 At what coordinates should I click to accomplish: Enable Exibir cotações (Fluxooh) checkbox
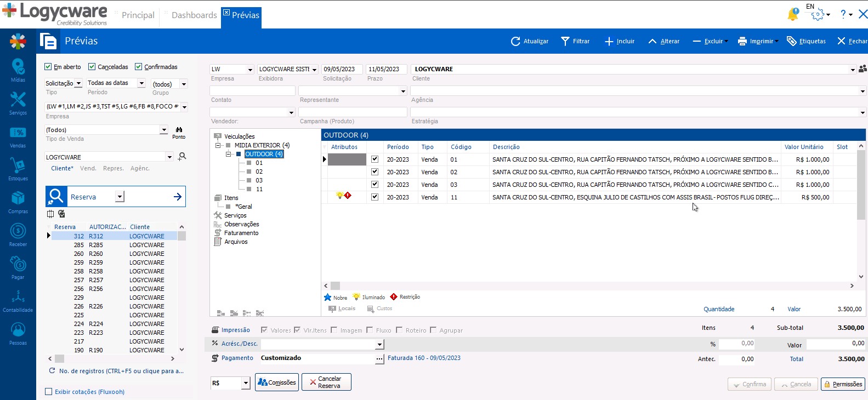[x=49, y=392]
